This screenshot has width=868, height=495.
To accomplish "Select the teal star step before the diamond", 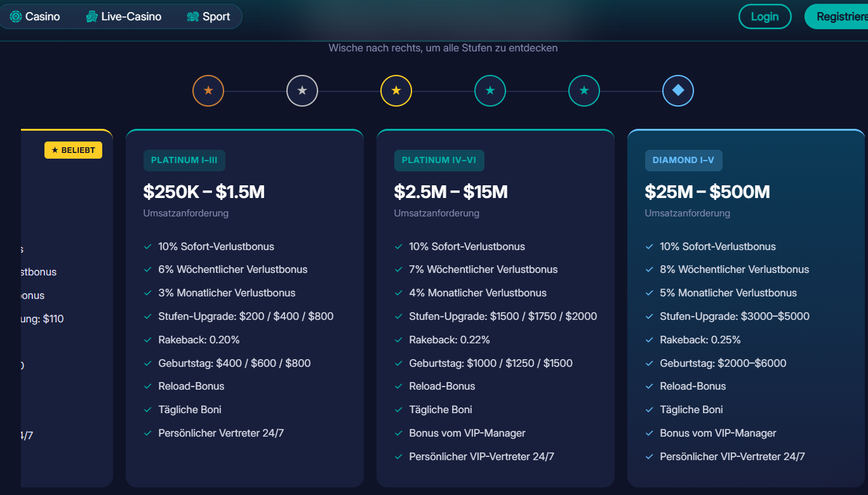I will tap(584, 91).
